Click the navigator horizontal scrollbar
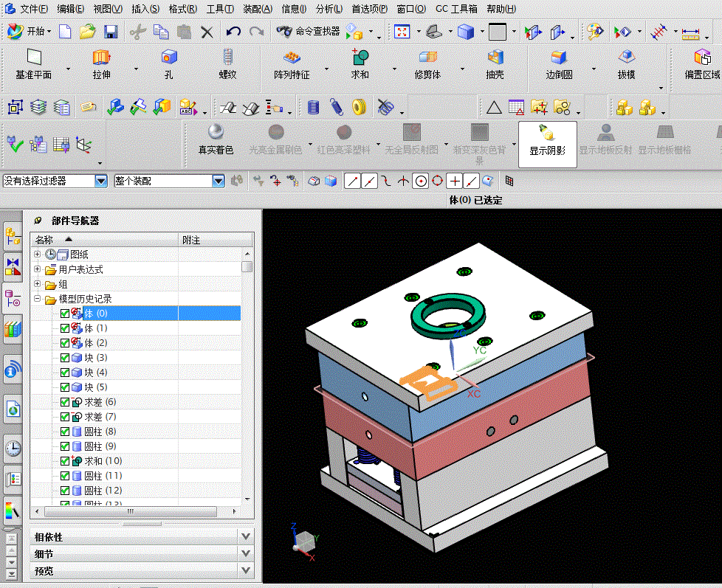 (x=131, y=511)
